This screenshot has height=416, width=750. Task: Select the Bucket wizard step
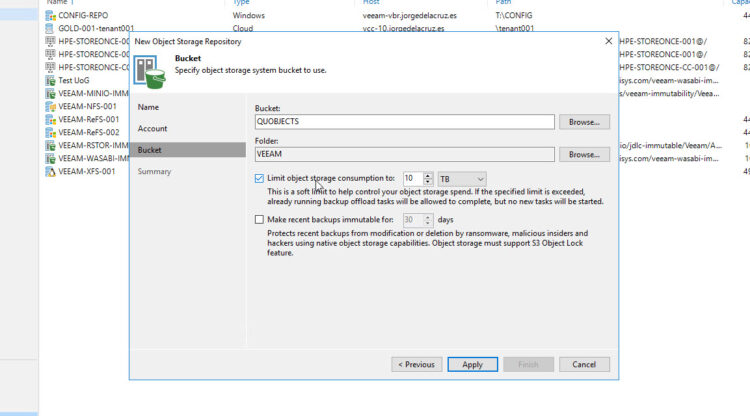click(188, 150)
